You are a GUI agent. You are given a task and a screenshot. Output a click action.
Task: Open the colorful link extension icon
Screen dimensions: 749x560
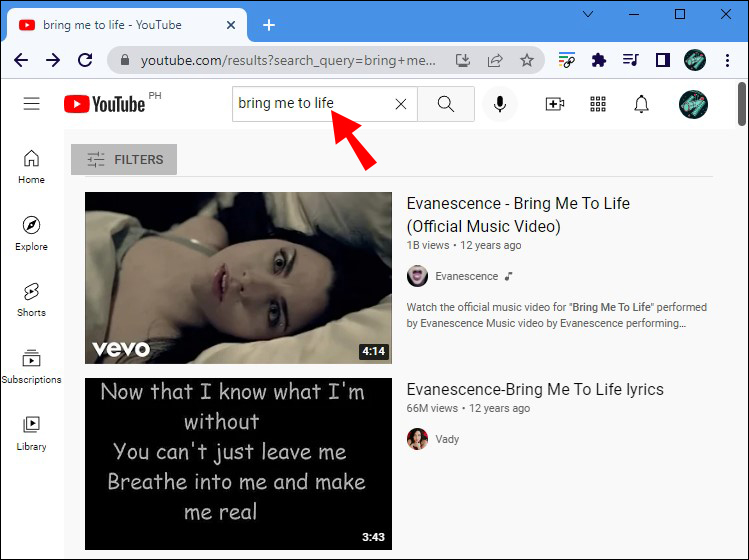[567, 60]
